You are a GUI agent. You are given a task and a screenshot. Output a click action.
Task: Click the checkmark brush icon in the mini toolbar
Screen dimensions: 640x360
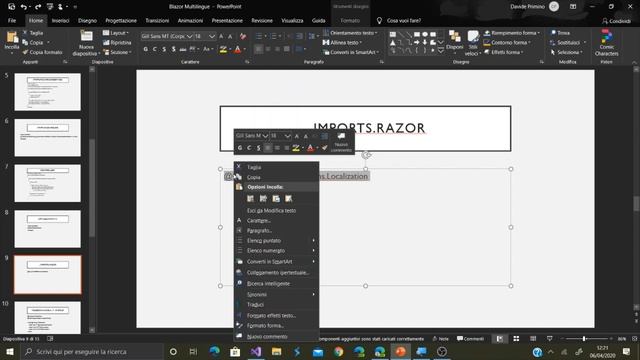point(324,148)
